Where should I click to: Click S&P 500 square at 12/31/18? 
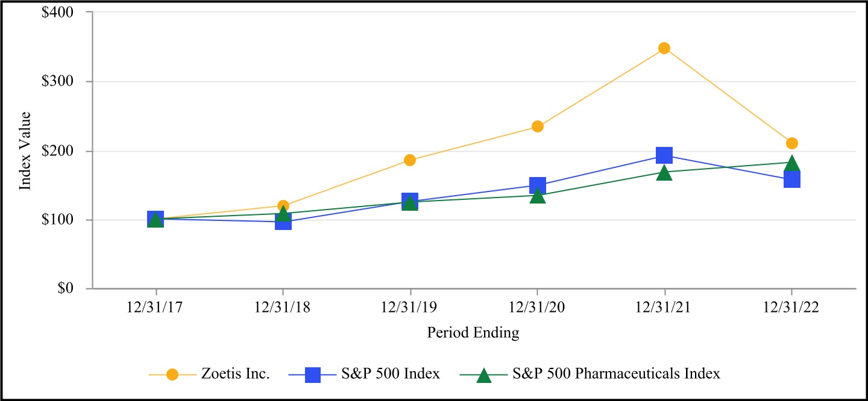pyautogui.click(x=283, y=222)
